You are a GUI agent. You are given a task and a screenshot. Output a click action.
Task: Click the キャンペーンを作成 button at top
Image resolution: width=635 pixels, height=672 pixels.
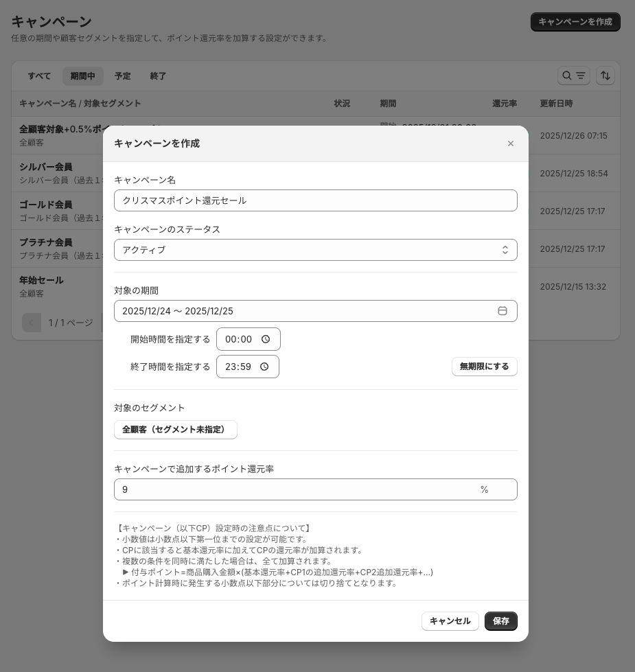[x=575, y=22]
